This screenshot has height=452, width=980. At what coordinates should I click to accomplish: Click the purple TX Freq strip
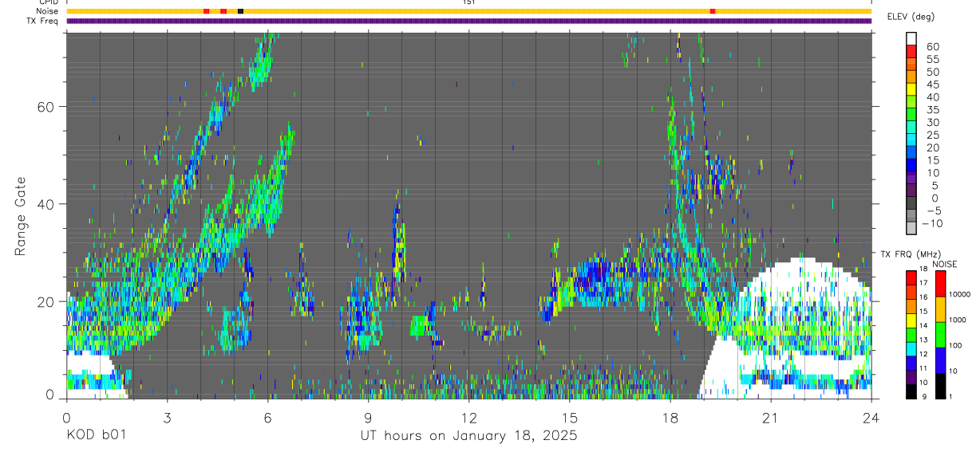coord(469,21)
